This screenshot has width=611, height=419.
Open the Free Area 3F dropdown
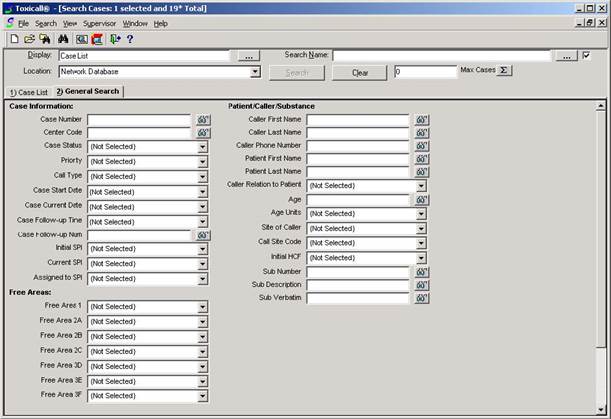pyautogui.click(x=202, y=396)
